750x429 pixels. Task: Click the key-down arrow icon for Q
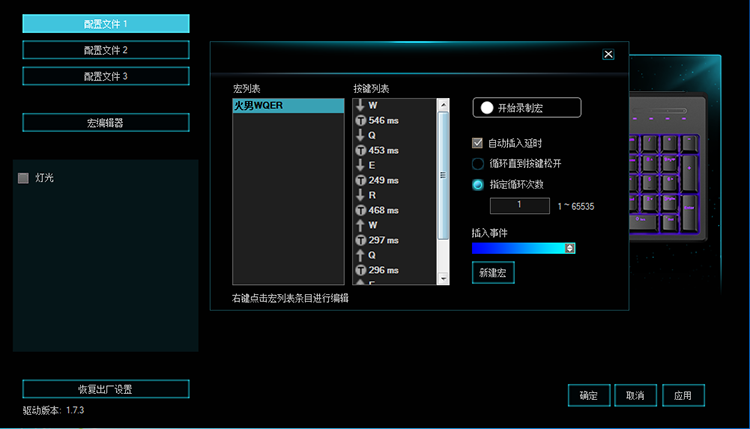(x=360, y=135)
